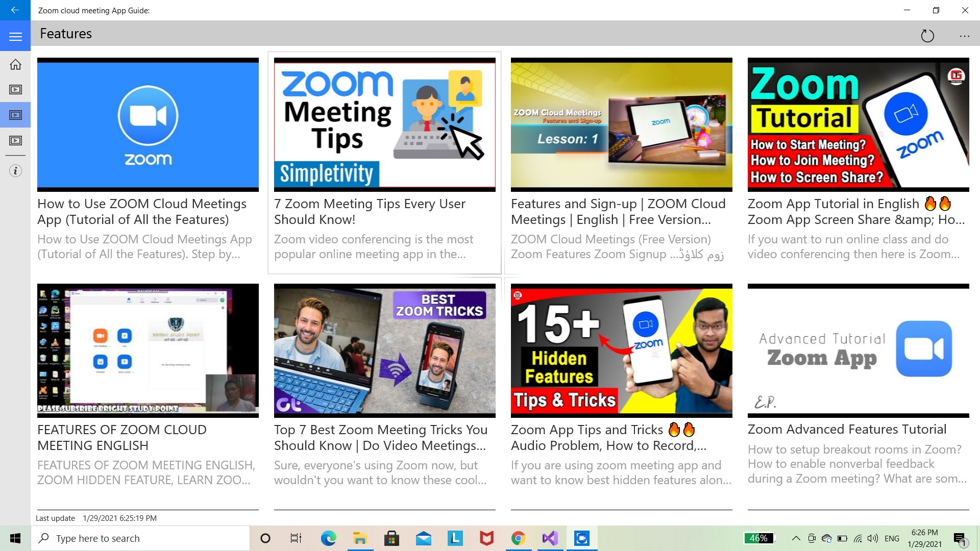Expand the system tray hidden icons chevron

(x=796, y=538)
